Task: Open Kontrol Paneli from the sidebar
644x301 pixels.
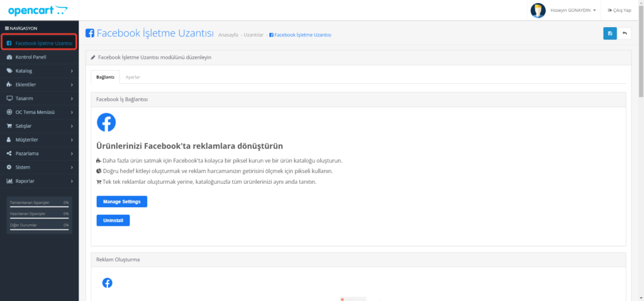Action: coord(31,57)
